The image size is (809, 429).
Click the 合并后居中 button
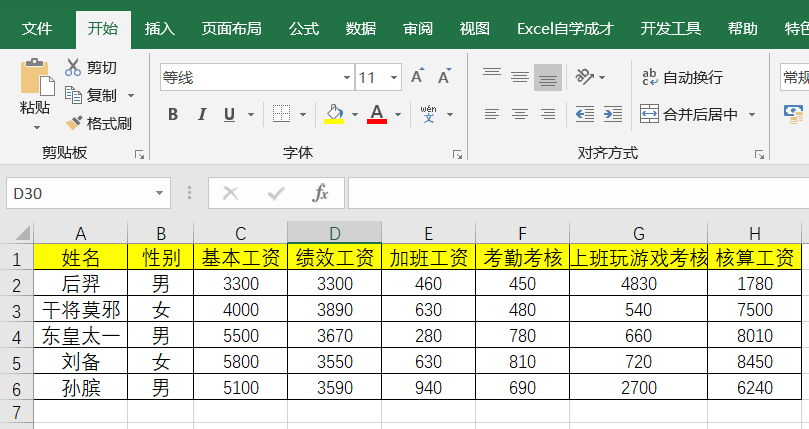pyautogui.click(x=689, y=114)
